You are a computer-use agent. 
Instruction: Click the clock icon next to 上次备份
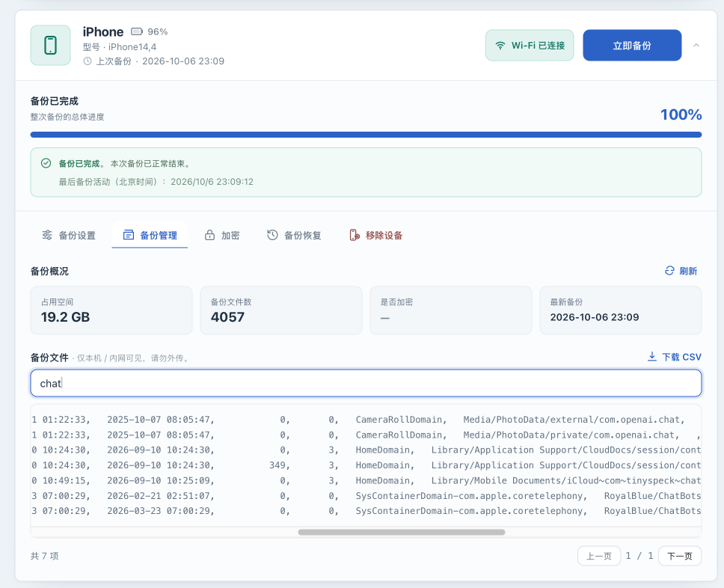coord(88,61)
